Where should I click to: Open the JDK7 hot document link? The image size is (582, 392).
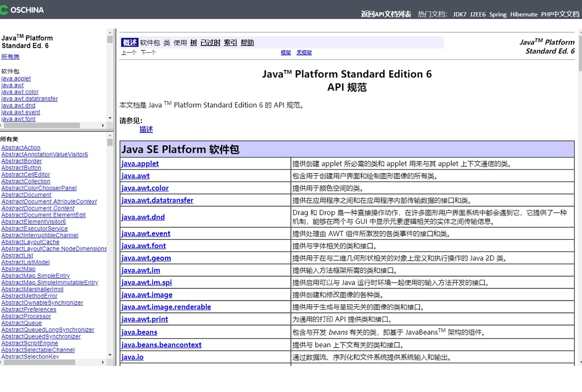coord(459,14)
